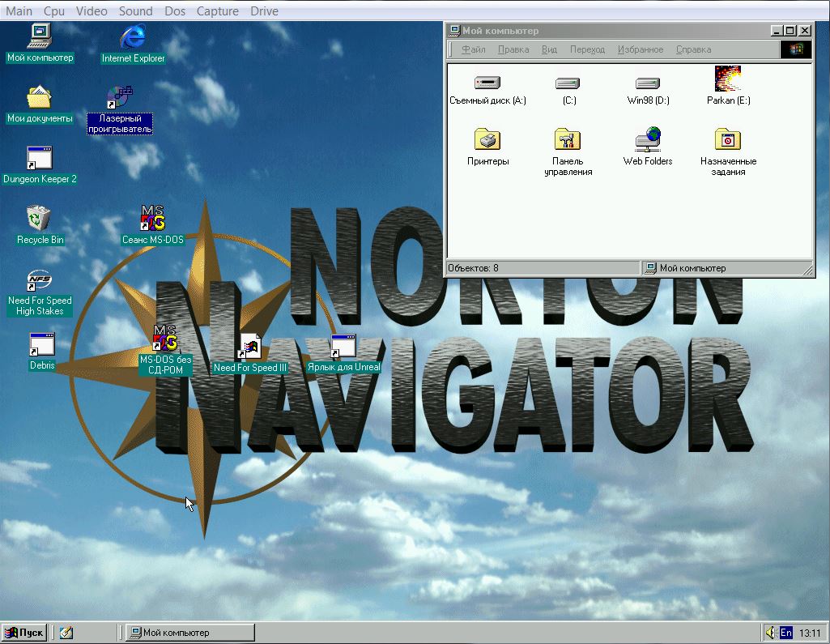830x644 pixels.
Task: Open the Вид menu
Action: (550, 49)
